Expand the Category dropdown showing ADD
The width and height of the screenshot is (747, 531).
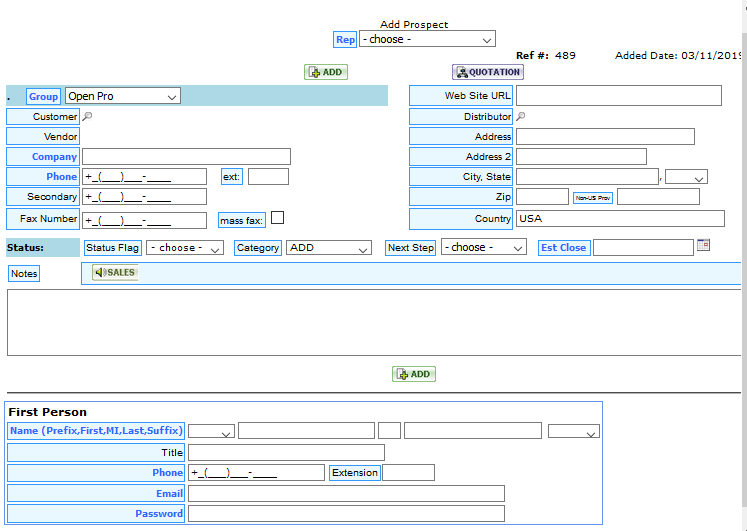pos(329,248)
